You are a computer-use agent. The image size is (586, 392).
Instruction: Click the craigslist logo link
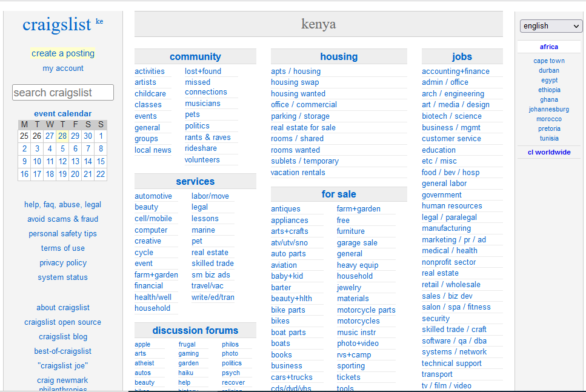pos(57,25)
